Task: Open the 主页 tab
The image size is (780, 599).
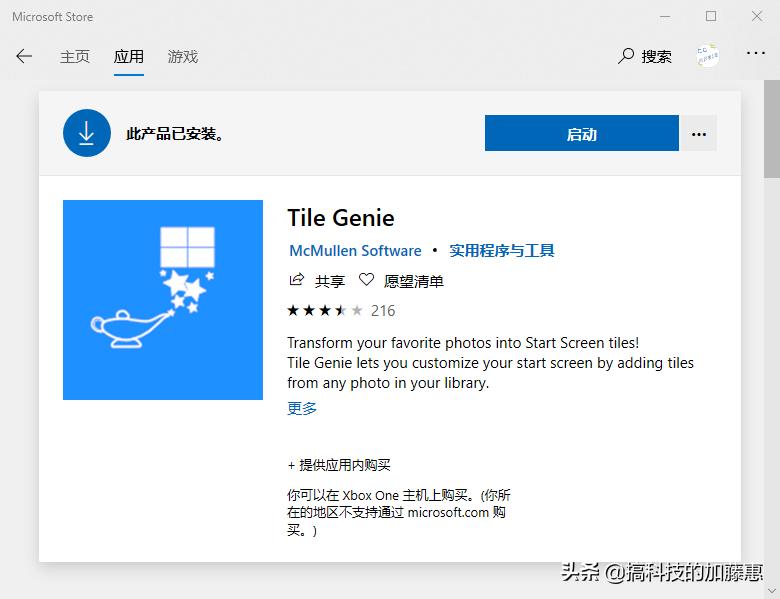Action: tap(75, 56)
